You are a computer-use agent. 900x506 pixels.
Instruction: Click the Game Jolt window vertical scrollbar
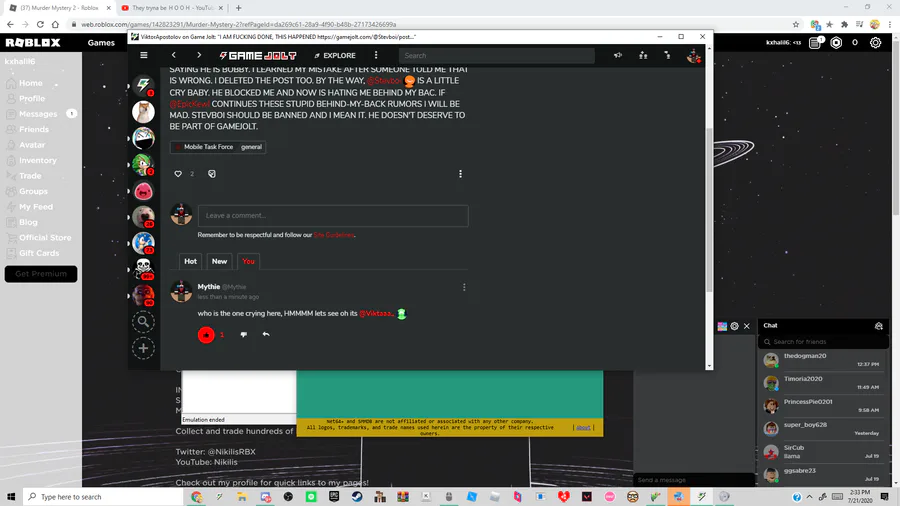[709, 209]
